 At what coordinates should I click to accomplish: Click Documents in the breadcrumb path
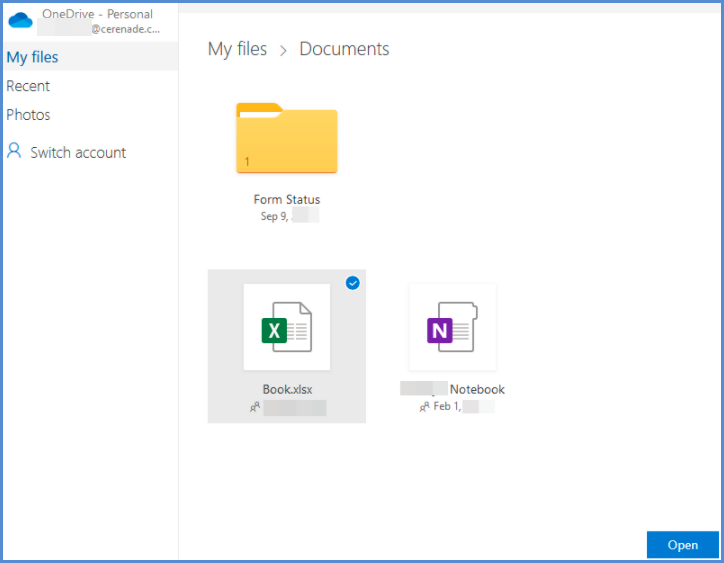[344, 49]
